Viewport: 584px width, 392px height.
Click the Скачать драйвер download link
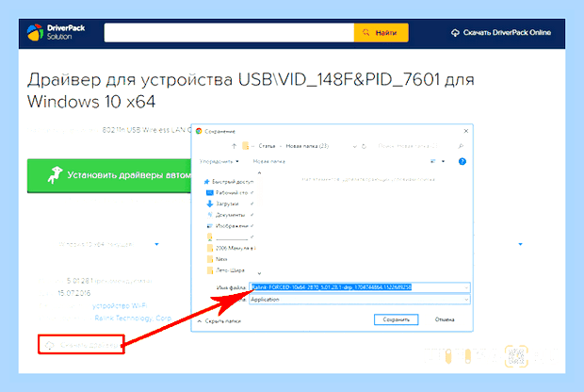[x=81, y=345]
